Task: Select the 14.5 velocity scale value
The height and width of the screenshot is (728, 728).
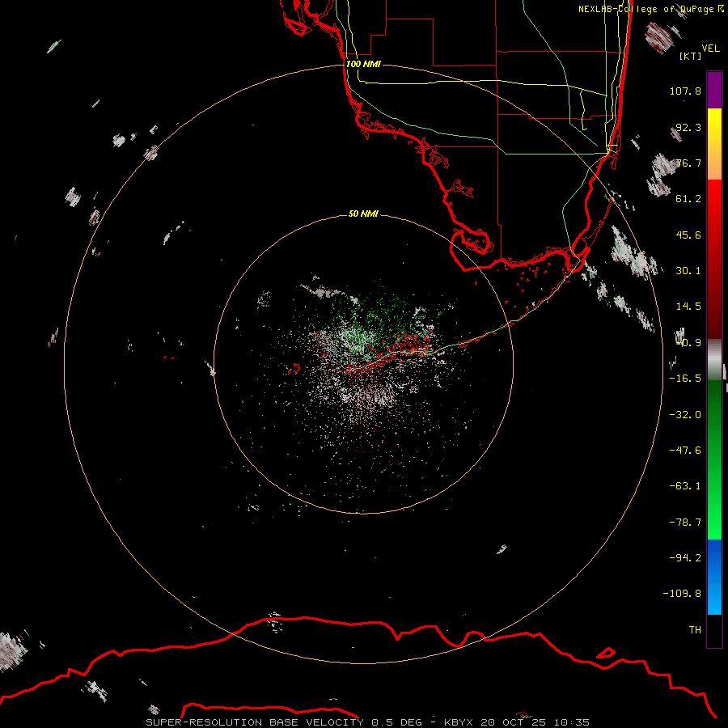Action: (x=688, y=307)
